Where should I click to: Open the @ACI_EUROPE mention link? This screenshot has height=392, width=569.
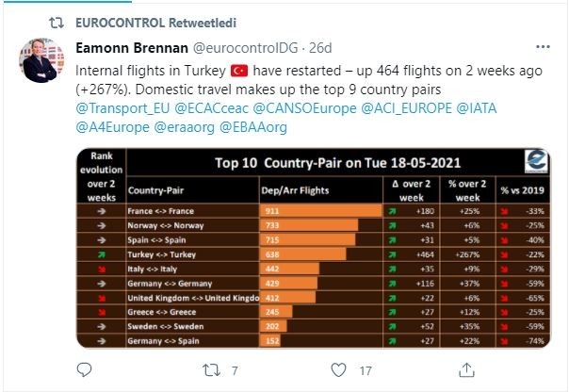(410, 110)
